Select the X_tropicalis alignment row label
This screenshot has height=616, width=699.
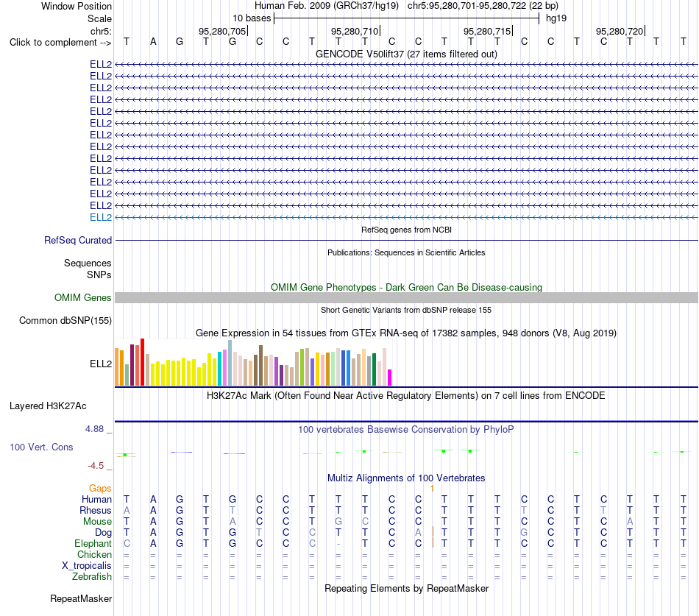point(87,566)
